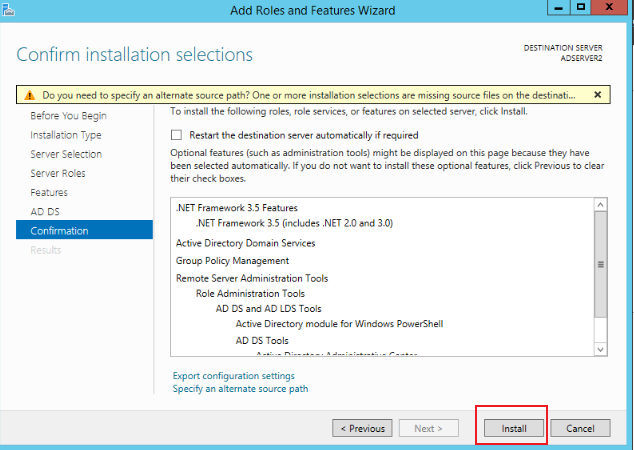Screen dimensions: 634x450
Task: Go to Server Selection step
Action: 66,154
